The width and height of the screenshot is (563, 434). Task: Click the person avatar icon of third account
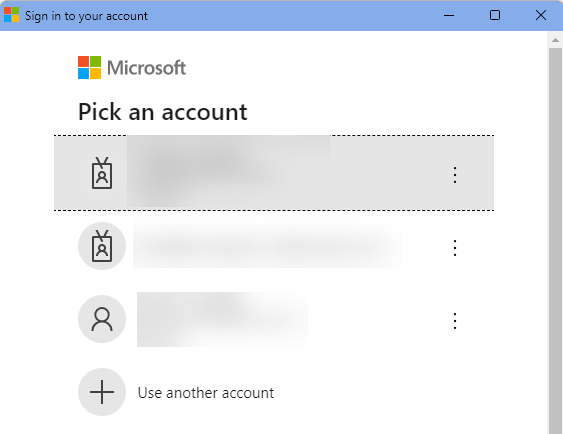point(102,319)
